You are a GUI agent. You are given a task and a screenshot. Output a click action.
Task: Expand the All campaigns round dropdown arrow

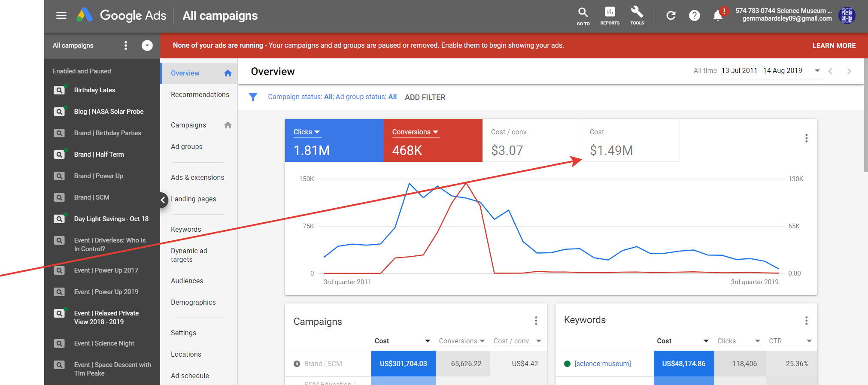[147, 45]
